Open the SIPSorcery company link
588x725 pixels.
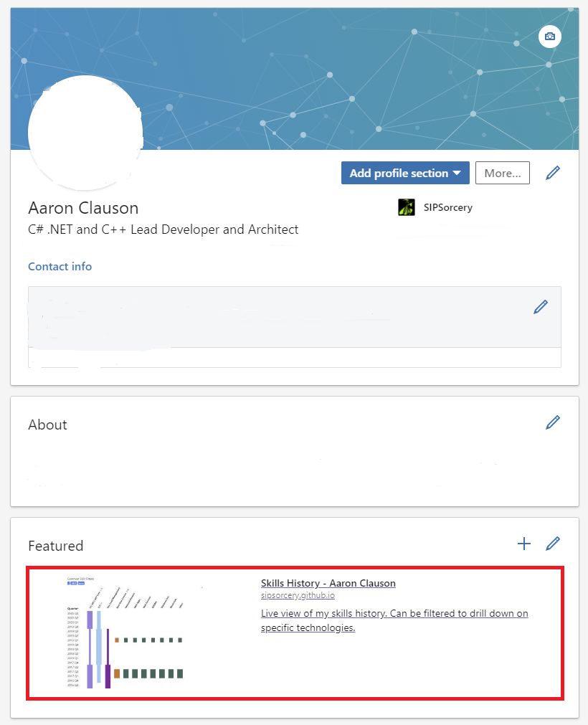tap(448, 208)
